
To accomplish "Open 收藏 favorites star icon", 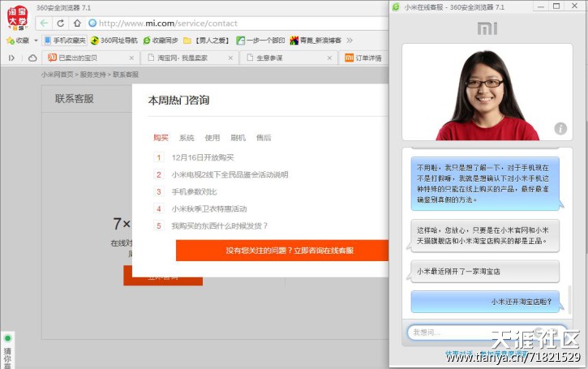I will click(10, 41).
